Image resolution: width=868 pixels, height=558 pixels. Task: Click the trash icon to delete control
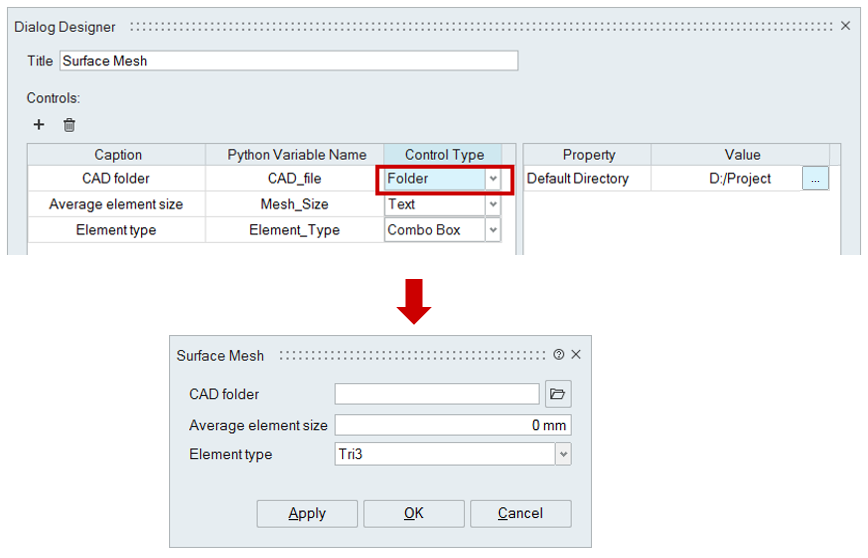coord(69,125)
